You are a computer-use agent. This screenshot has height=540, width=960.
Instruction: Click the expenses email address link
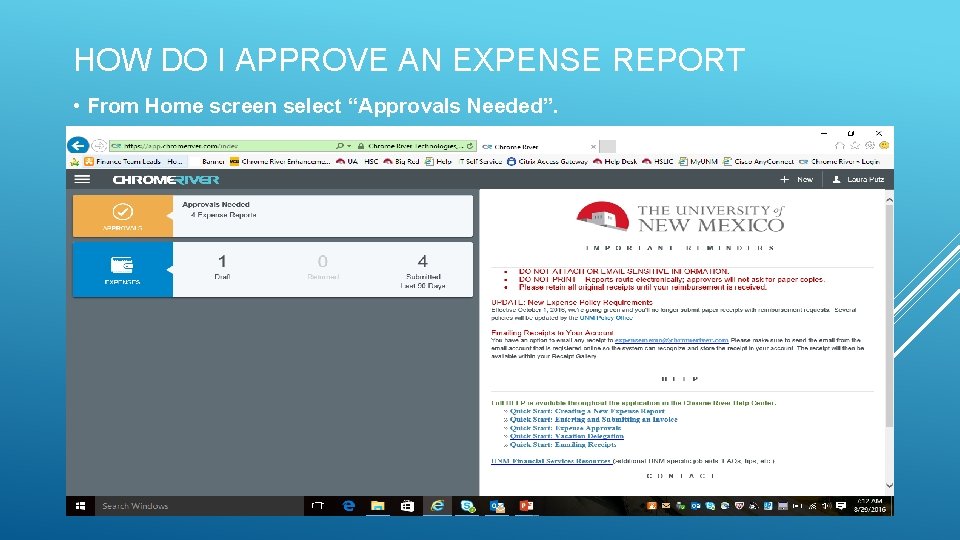(x=672, y=340)
